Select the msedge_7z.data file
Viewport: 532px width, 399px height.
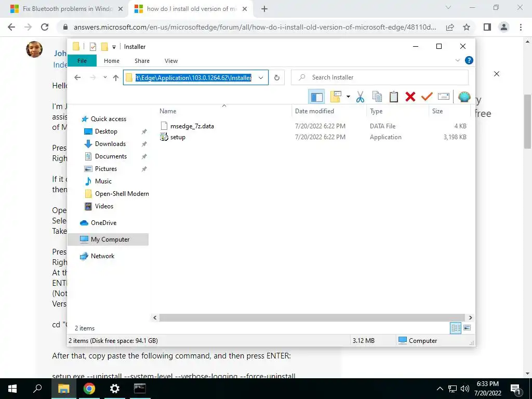pos(192,126)
